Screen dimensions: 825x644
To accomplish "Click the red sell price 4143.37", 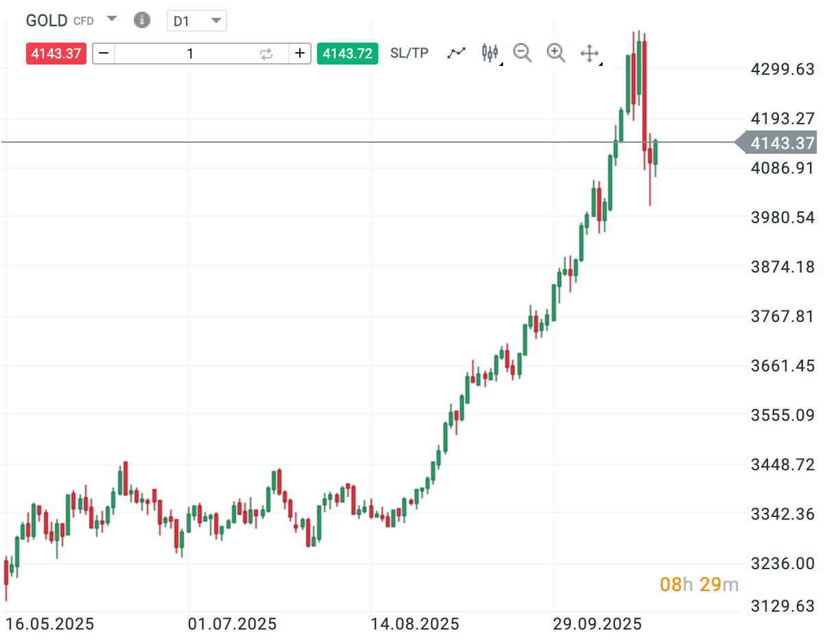I will pos(56,54).
